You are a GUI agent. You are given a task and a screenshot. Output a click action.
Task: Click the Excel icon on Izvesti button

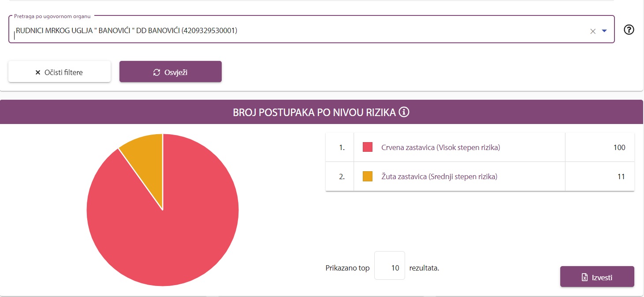(584, 278)
